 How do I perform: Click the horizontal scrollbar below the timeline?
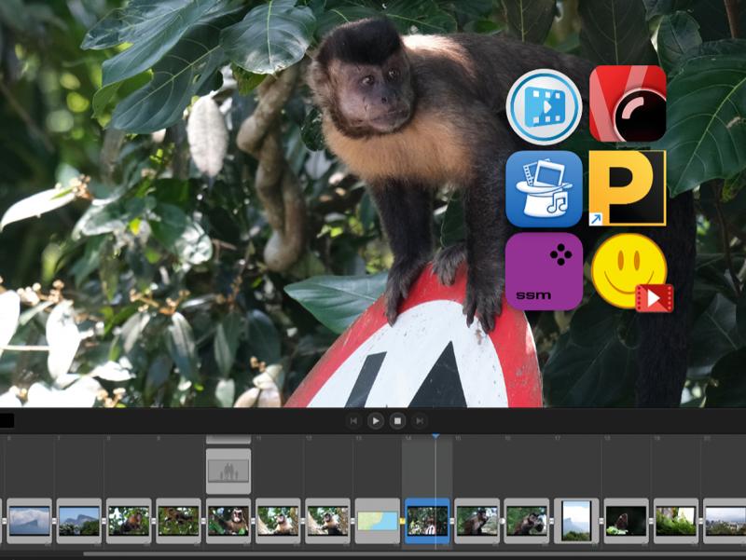[373, 554]
